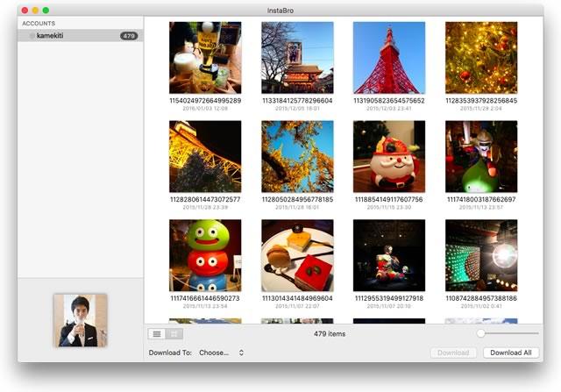This screenshot has height=392, width=561.
Task: Click filename 1117418003187662697
Action: [x=481, y=199]
